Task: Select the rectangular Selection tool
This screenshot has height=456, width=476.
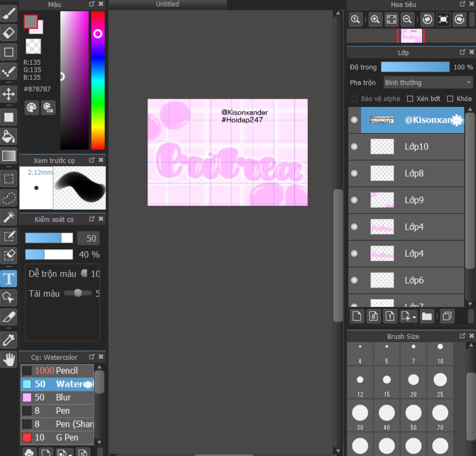Action: (x=8, y=179)
